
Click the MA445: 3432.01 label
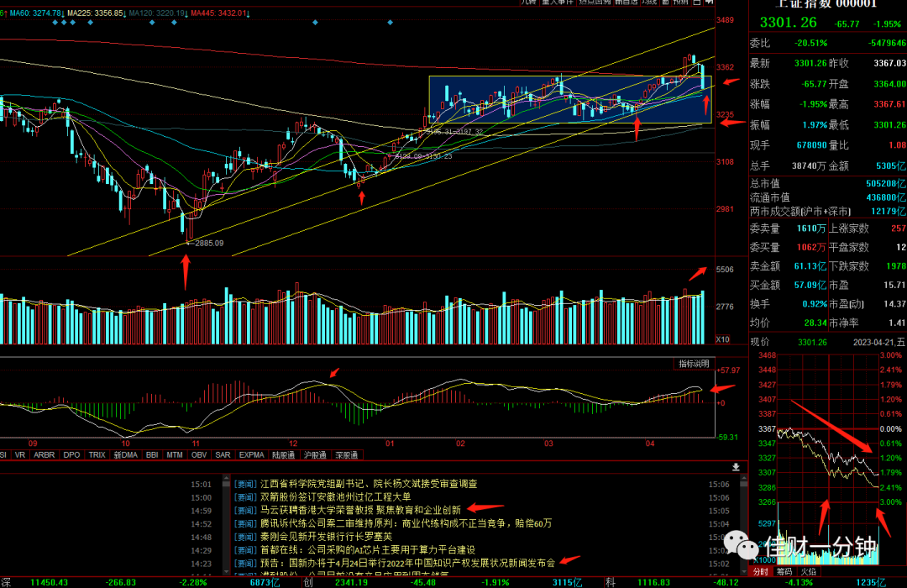click(220, 13)
